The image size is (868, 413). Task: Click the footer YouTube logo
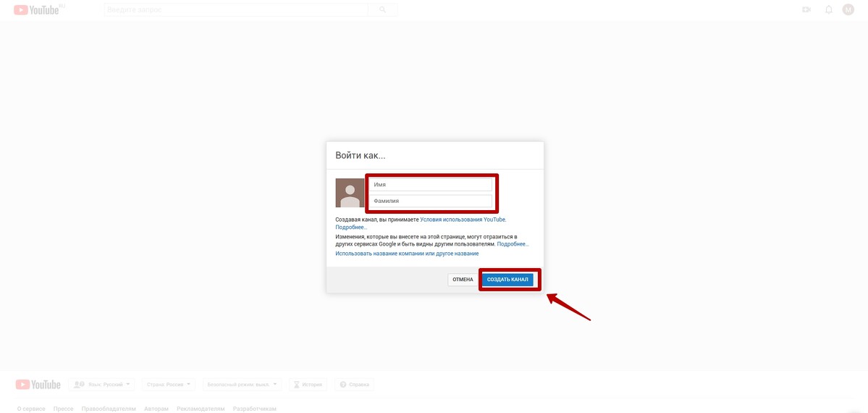38,385
